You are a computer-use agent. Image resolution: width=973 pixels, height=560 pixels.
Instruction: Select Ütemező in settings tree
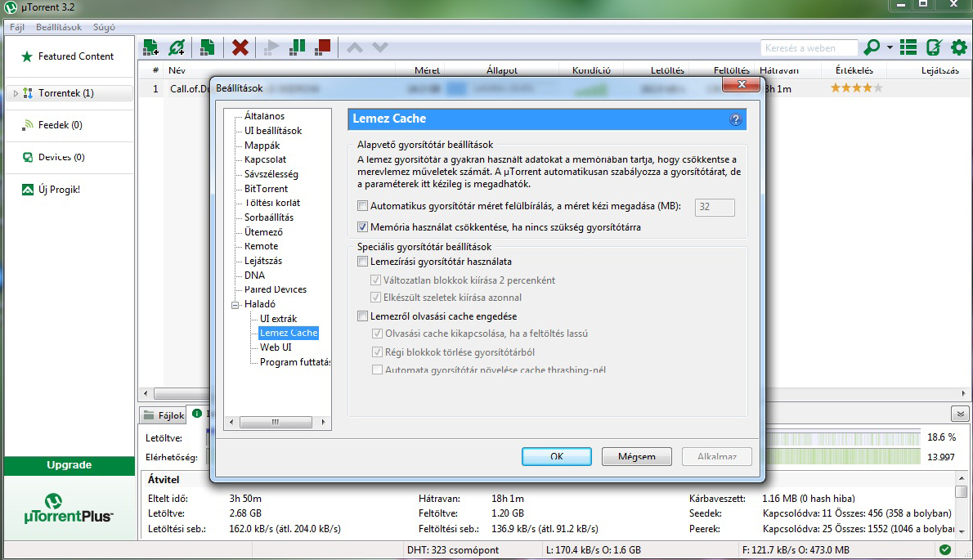tap(263, 232)
